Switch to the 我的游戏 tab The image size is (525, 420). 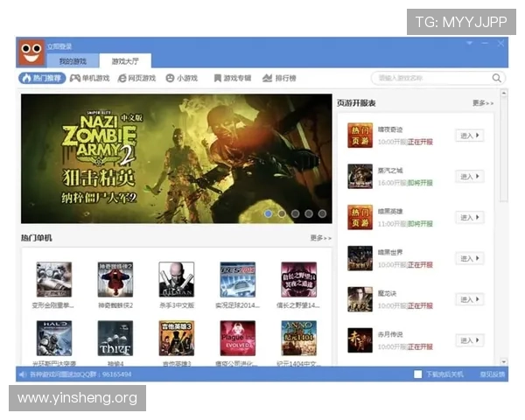click(73, 61)
